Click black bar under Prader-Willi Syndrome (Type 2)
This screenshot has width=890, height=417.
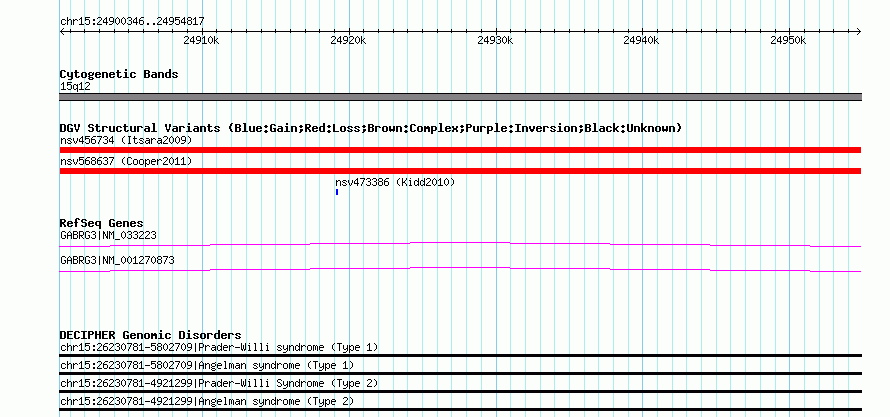(x=460, y=391)
